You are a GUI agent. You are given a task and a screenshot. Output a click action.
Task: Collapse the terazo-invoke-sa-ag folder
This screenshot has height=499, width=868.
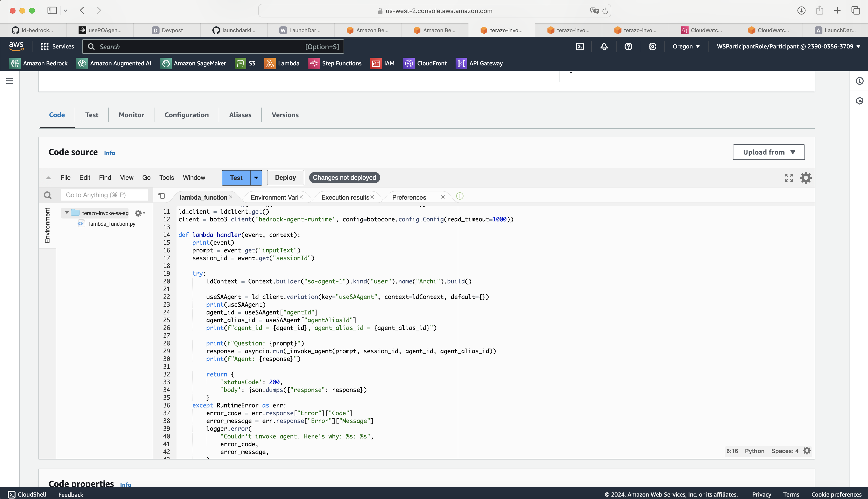(x=67, y=213)
